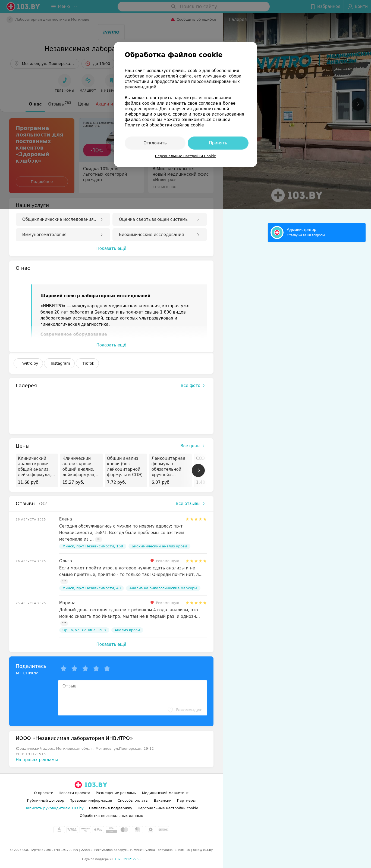Click Сообщить об ошибке warning icon
This screenshot has height=868, width=371.
pos(173,20)
